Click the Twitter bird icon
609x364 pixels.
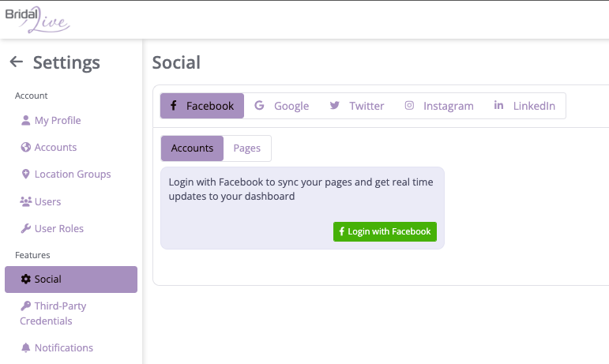(x=334, y=105)
